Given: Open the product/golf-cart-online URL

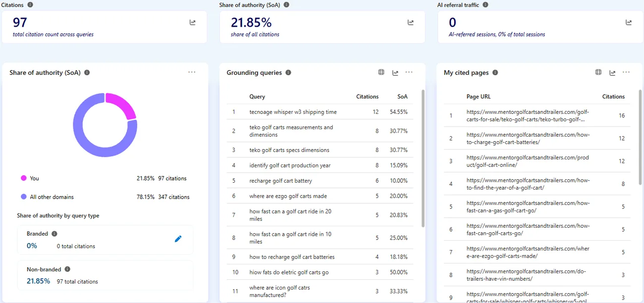Looking at the screenshot, I should point(528,161).
